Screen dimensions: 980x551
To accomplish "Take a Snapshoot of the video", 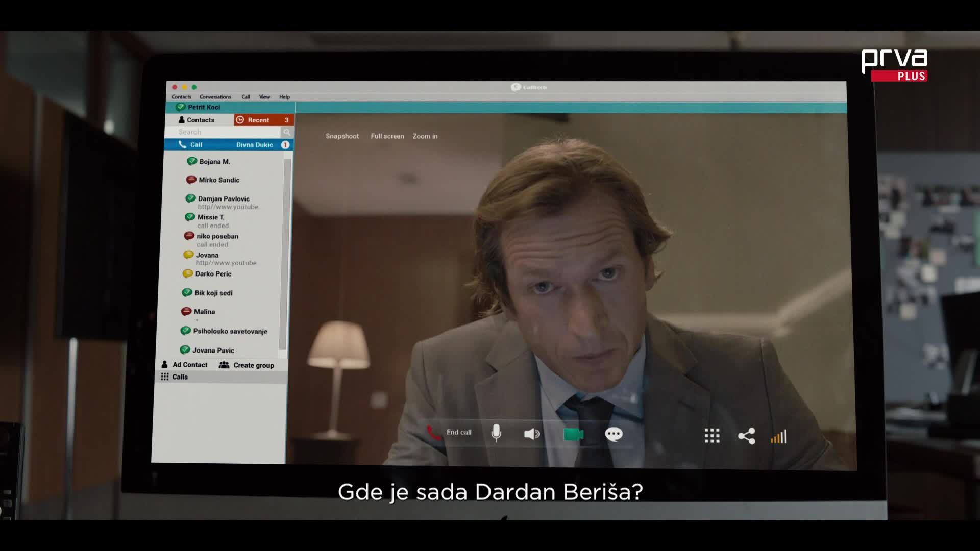I will [342, 136].
